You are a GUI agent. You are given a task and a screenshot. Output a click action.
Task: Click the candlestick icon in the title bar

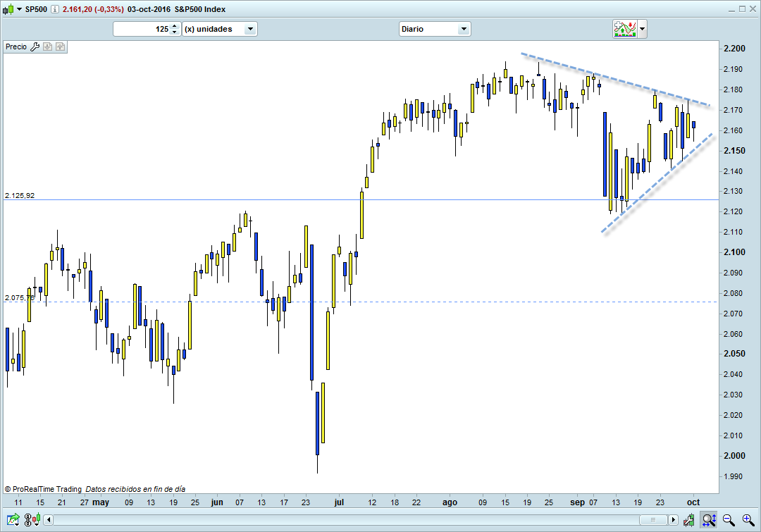pyautogui.click(x=8, y=8)
